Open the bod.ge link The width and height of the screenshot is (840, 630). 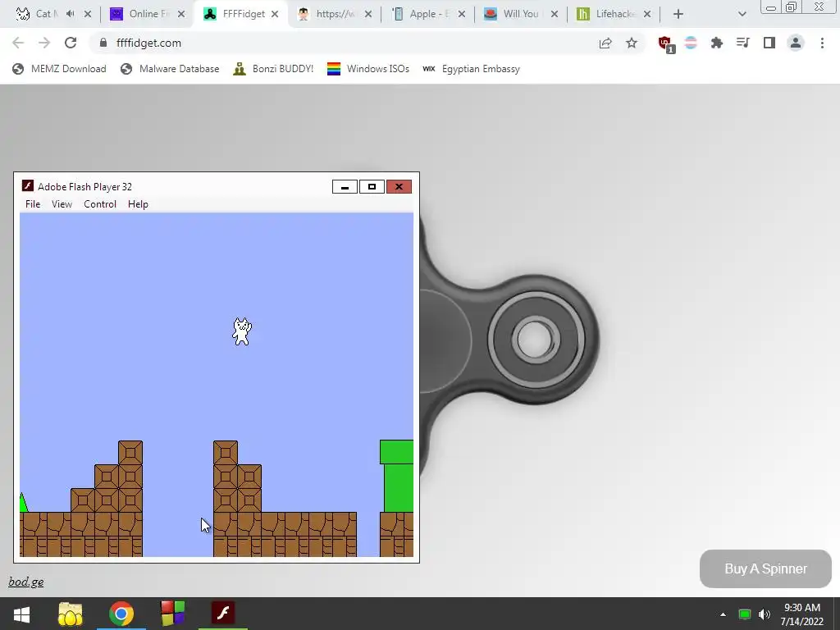click(26, 582)
